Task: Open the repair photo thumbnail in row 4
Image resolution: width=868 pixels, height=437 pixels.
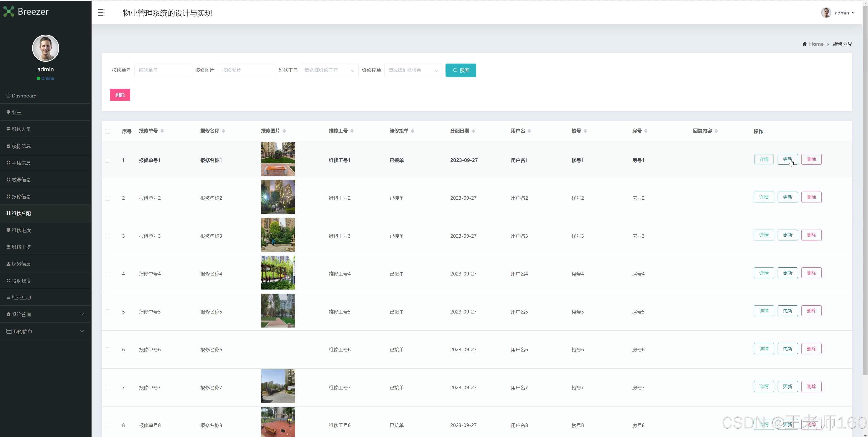Action: click(x=278, y=273)
